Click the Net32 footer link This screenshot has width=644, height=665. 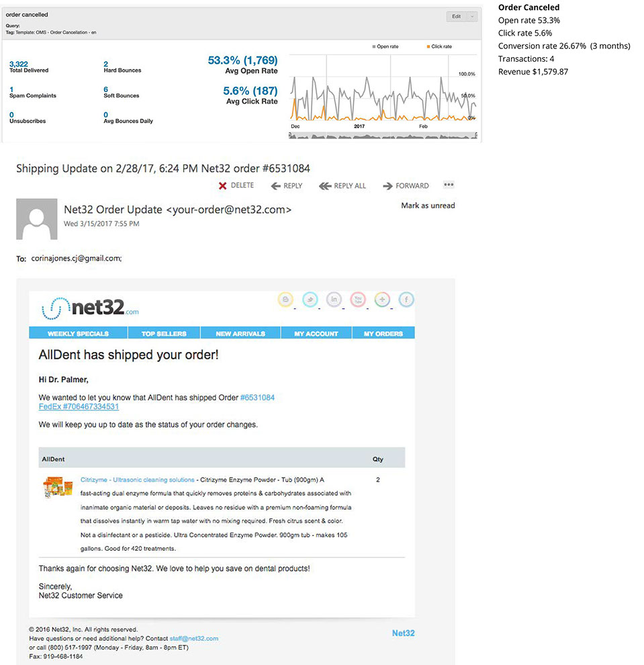click(x=403, y=633)
